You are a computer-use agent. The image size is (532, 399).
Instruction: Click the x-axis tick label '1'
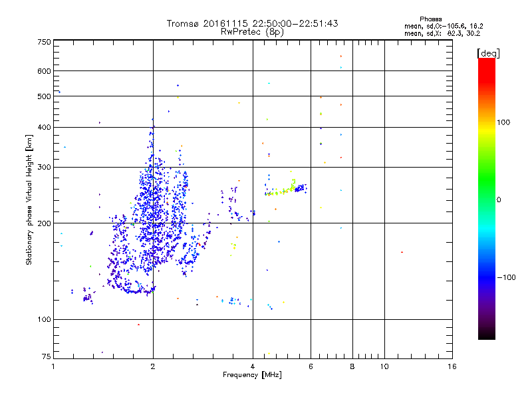(x=53, y=366)
